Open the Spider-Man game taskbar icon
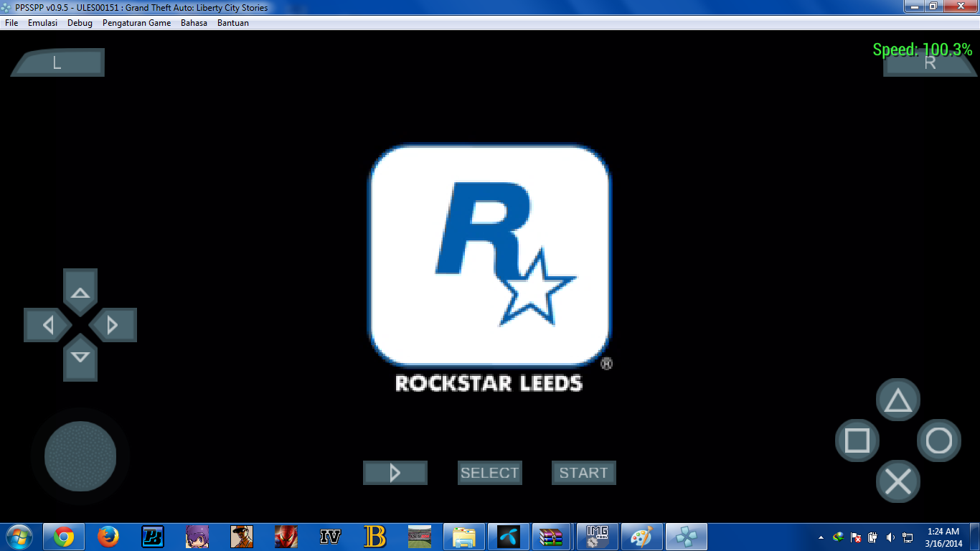 [x=286, y=537]
